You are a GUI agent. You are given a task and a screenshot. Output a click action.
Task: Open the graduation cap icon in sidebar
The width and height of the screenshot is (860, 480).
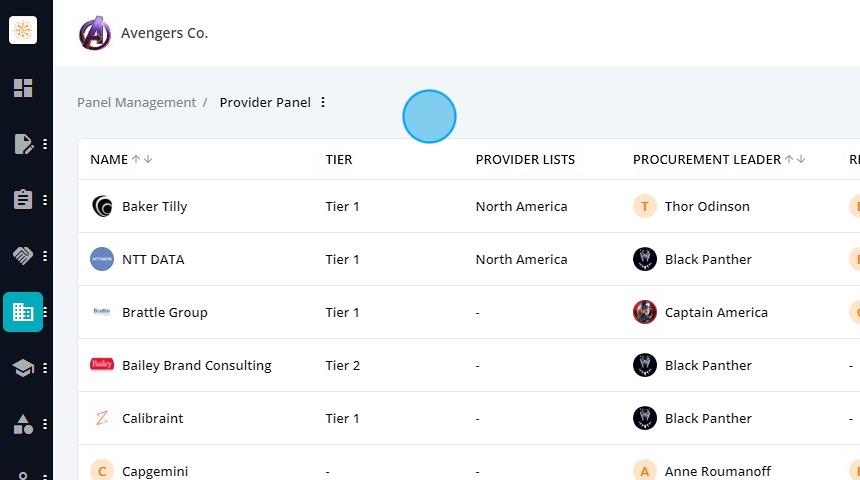pos(23,368)
